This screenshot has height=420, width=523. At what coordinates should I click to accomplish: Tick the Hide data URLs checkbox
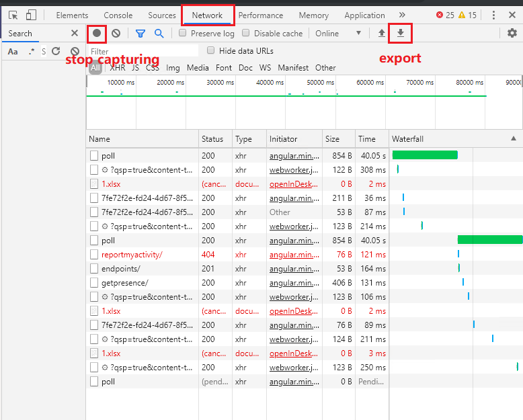point(211,50)
